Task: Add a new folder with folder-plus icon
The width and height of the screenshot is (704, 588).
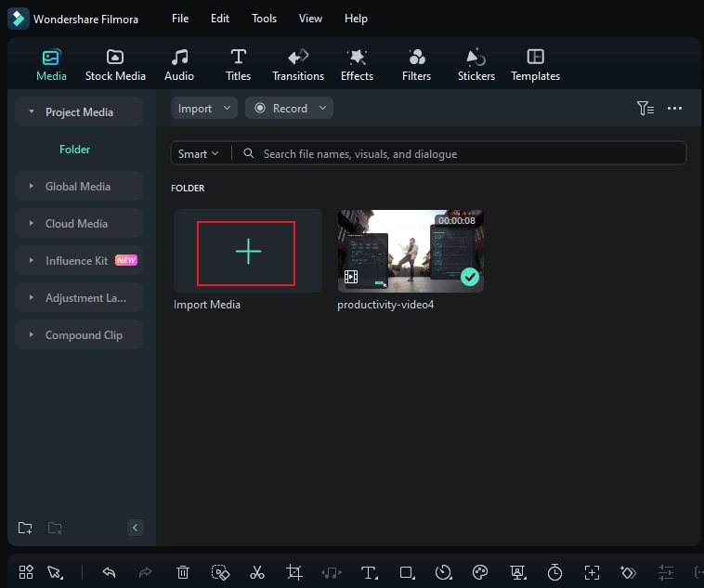Action: point(25,528)
